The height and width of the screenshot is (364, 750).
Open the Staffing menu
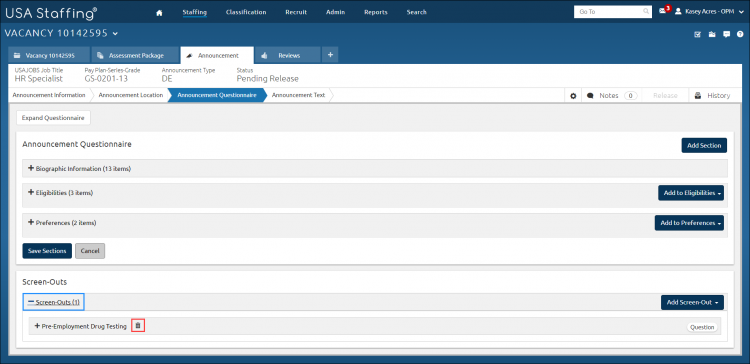(x=195, y=12)
